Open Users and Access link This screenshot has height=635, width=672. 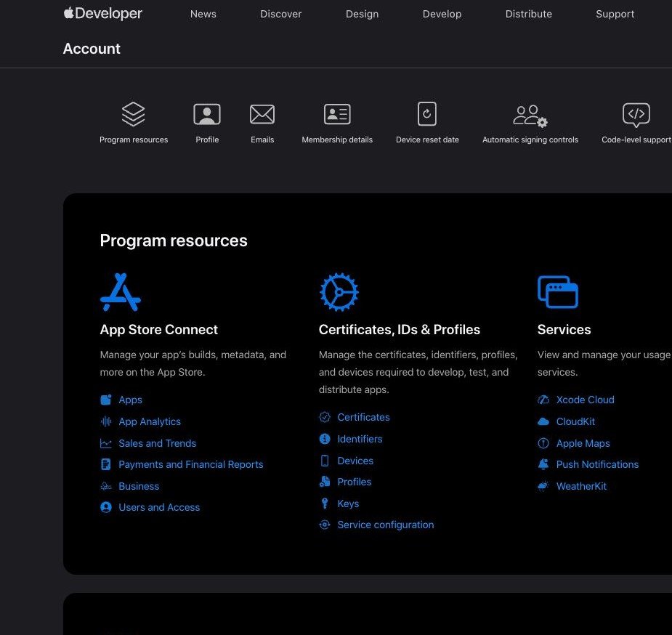pyautogui.click(x=159, y=507)
